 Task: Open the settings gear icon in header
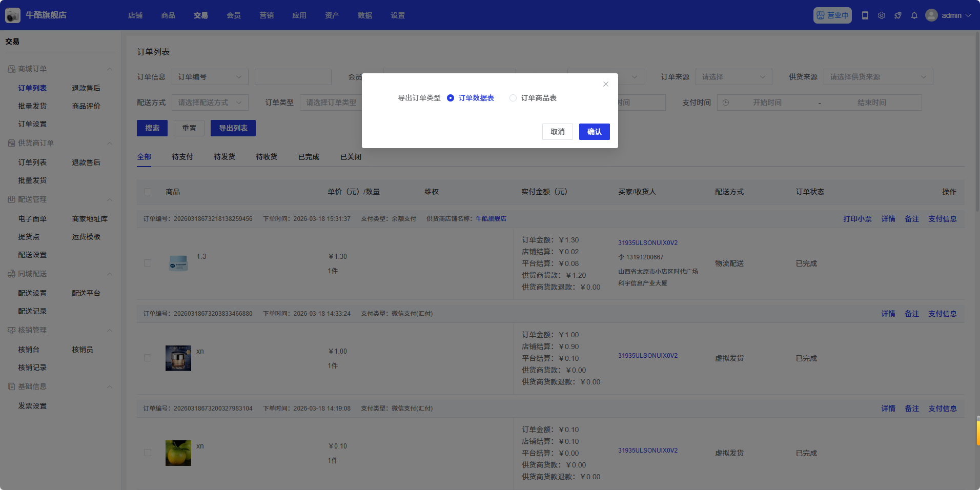click(x=882, y=15)
